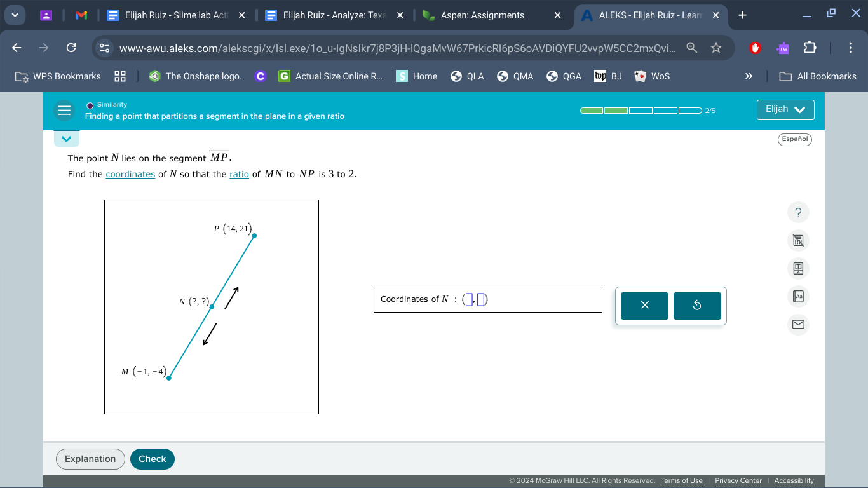Click the address bar URL
This screenshot has width=868, height=488.
[x=397, y=48]
